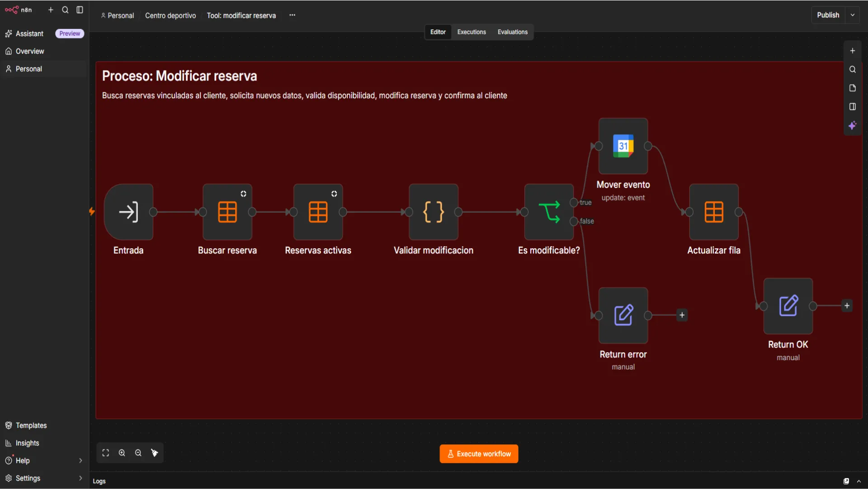Add a node after Return error
Image resolution: width=868 pixels, height=489 pixels.
682,315
